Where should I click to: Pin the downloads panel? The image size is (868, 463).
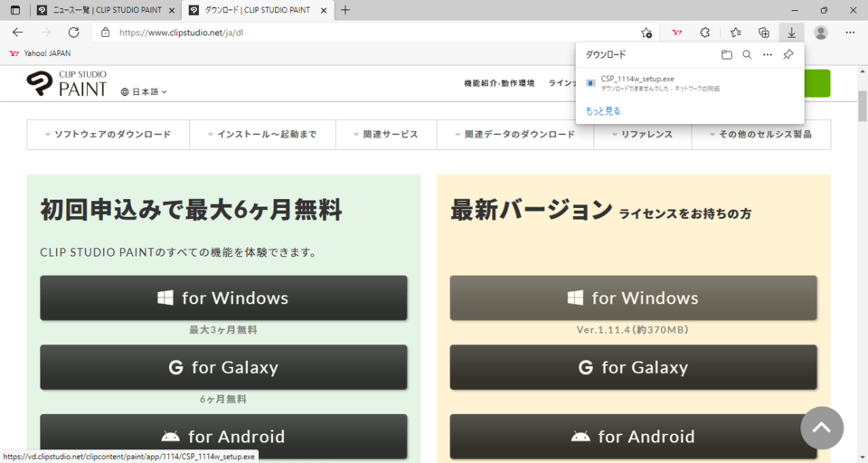[x=788, y=54]
